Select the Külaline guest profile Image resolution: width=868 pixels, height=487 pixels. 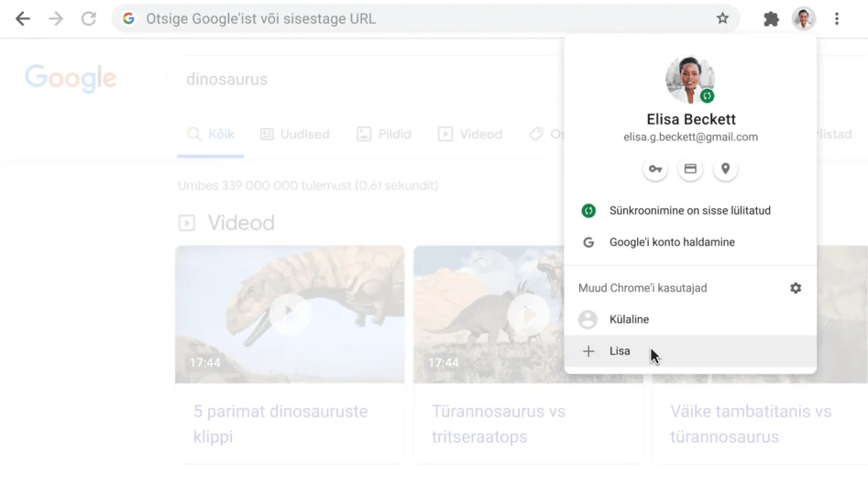coord(629,320)
